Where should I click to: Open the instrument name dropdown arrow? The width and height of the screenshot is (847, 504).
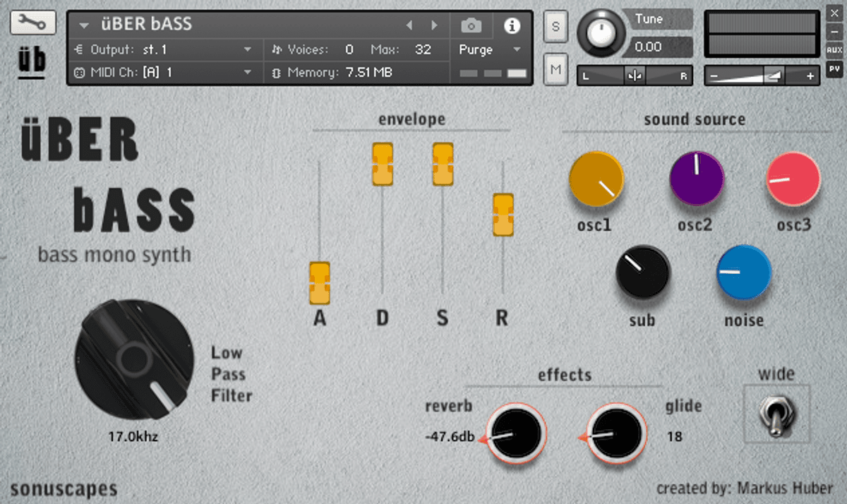85,25
